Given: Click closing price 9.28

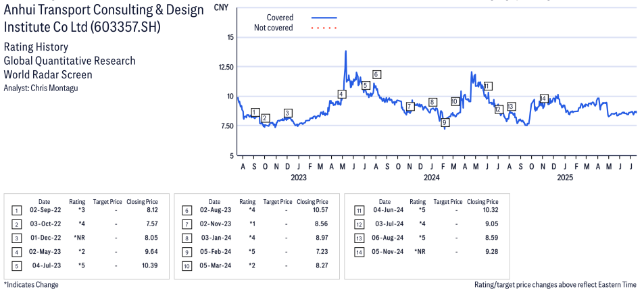Looking at the screenshot, I should [492, 252].
